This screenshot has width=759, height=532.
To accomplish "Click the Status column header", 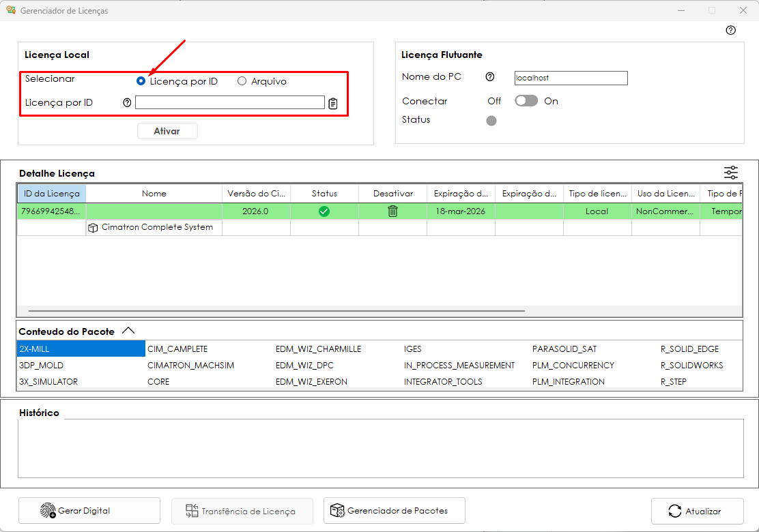I will [324, 194].
